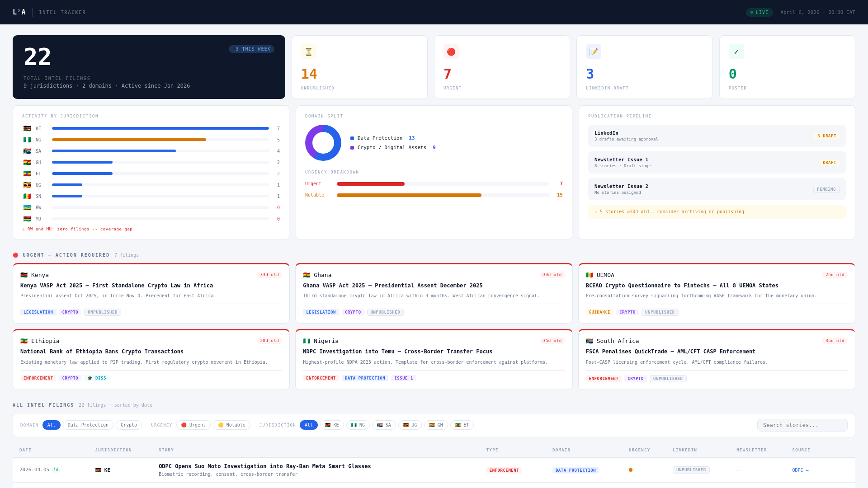
Task: Click inside the Search stories field
Action: coord(802,425)
